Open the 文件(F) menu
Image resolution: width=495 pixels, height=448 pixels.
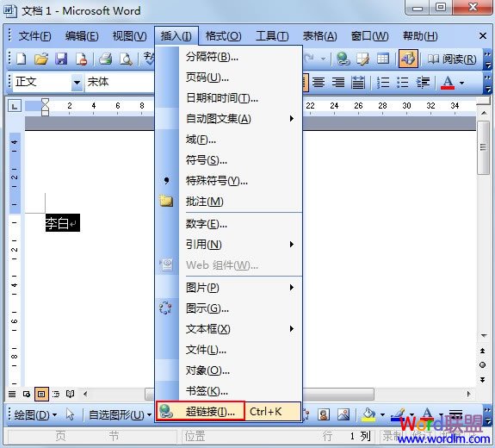pos(34,36)
